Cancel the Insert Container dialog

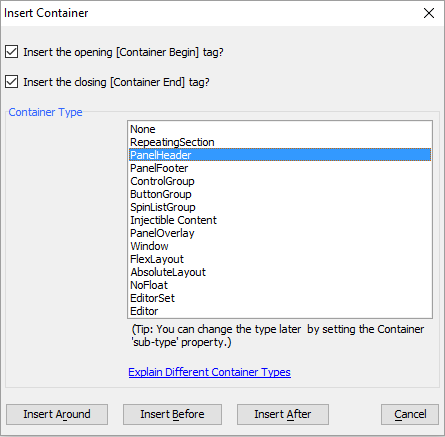[410, 414]
